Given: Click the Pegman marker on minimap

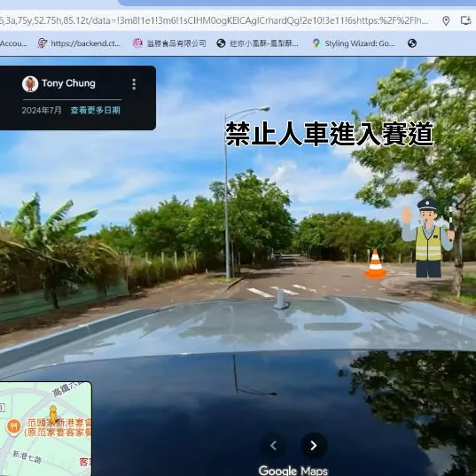Looking at the screenshot, I should [x=53, y=415].
